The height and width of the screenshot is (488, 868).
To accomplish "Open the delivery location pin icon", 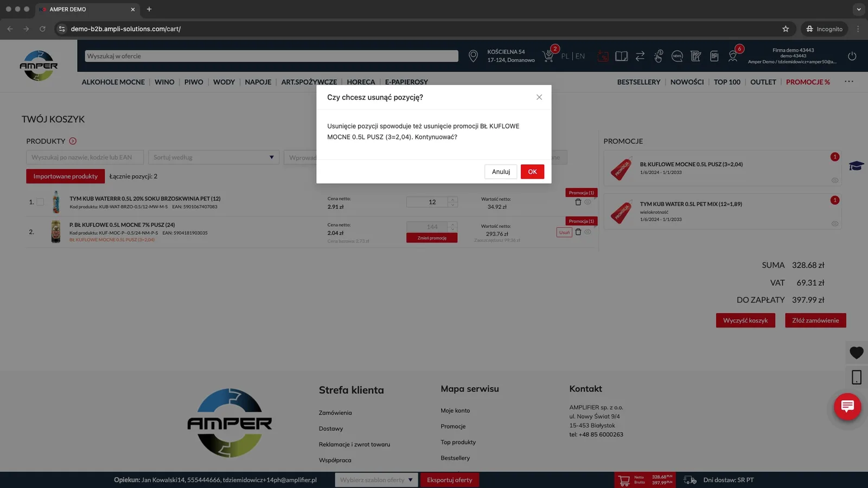I will (x=473, y=56).
